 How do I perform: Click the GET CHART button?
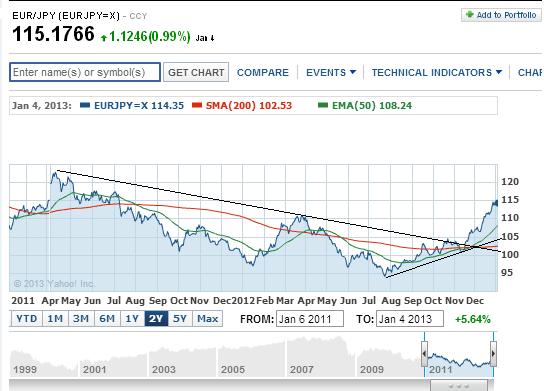196,72
